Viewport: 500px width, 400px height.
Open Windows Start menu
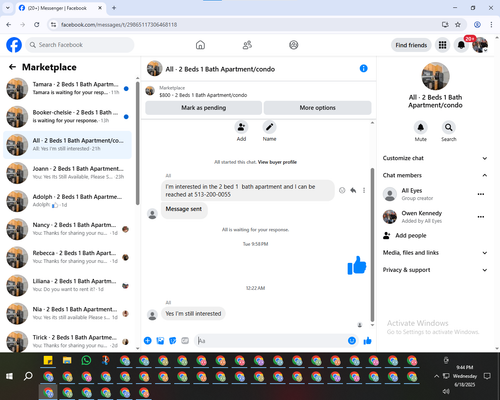9,376
